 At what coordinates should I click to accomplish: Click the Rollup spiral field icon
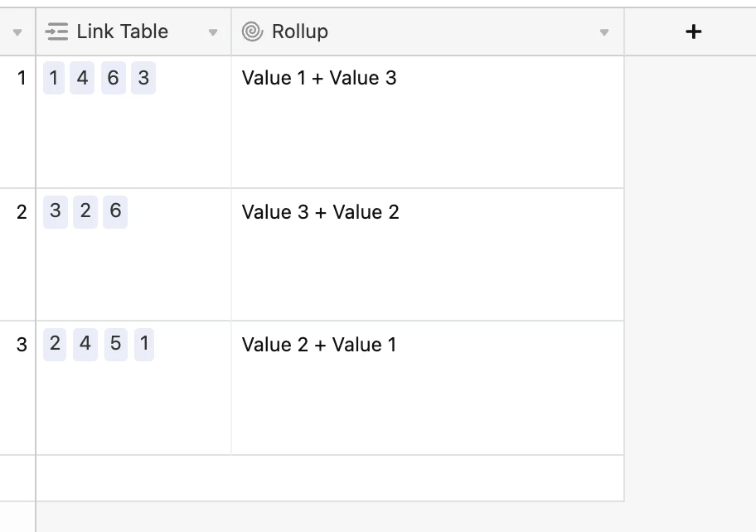point(252,31)
